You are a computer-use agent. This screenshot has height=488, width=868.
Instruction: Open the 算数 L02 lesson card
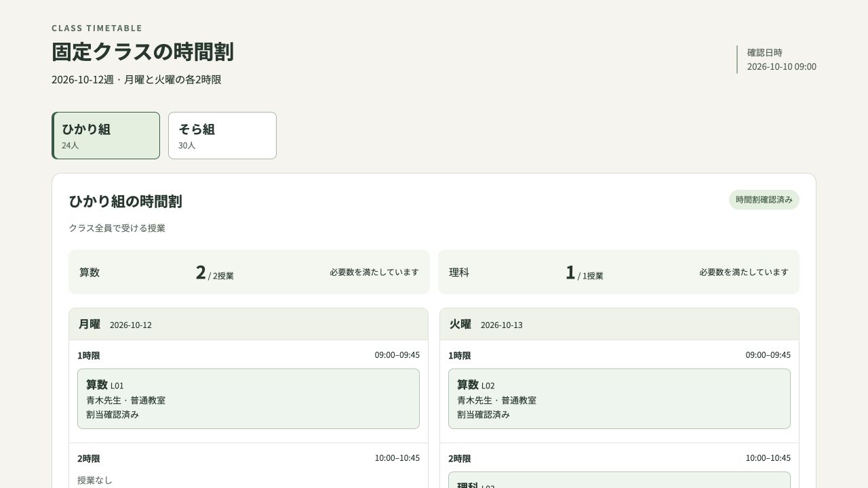pos(619,399)
